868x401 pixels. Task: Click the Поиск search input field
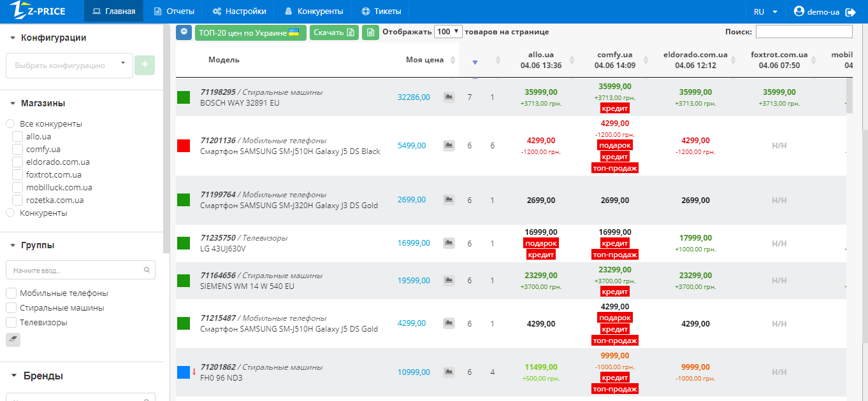tap(804, 32)
